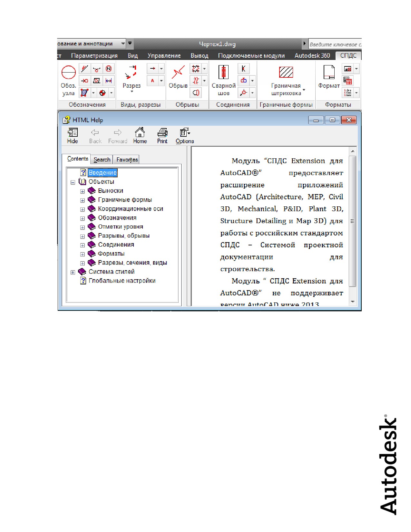411x532 pixels.
Task: Click the red crosshair circle icon
Action: pos(103,93)
